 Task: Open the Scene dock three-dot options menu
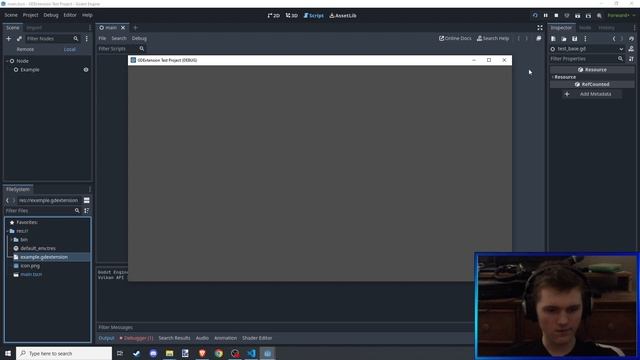tap(87, 38)
